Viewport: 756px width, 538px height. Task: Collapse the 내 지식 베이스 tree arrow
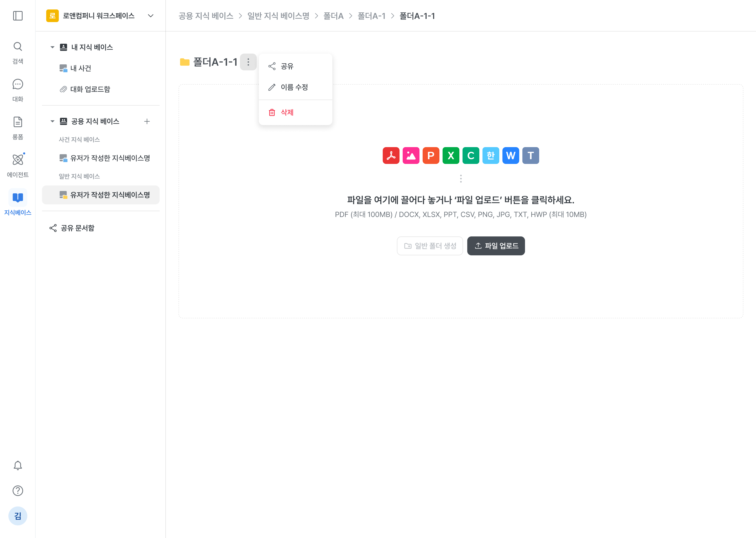pyautogui.click(x=52, y=47)
